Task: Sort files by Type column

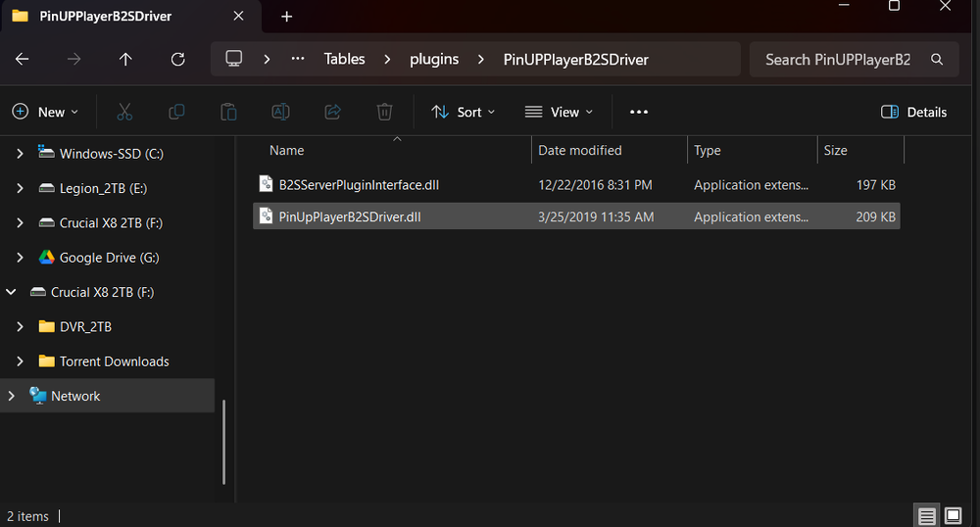Action: pos(708,151)
